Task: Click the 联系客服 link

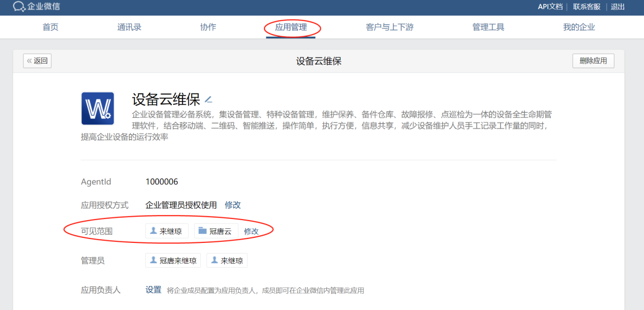Action: (x=587, y=7)
